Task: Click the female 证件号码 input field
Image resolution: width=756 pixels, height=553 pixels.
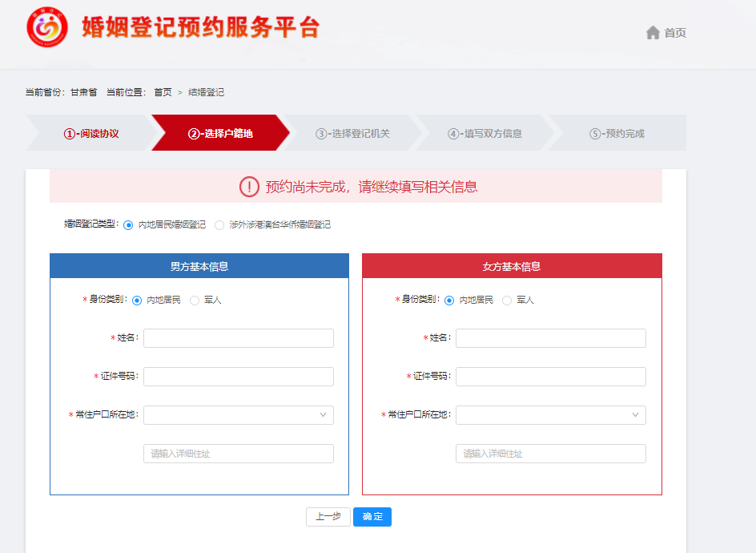Action: pyautogui.click(x=550, y=377)
